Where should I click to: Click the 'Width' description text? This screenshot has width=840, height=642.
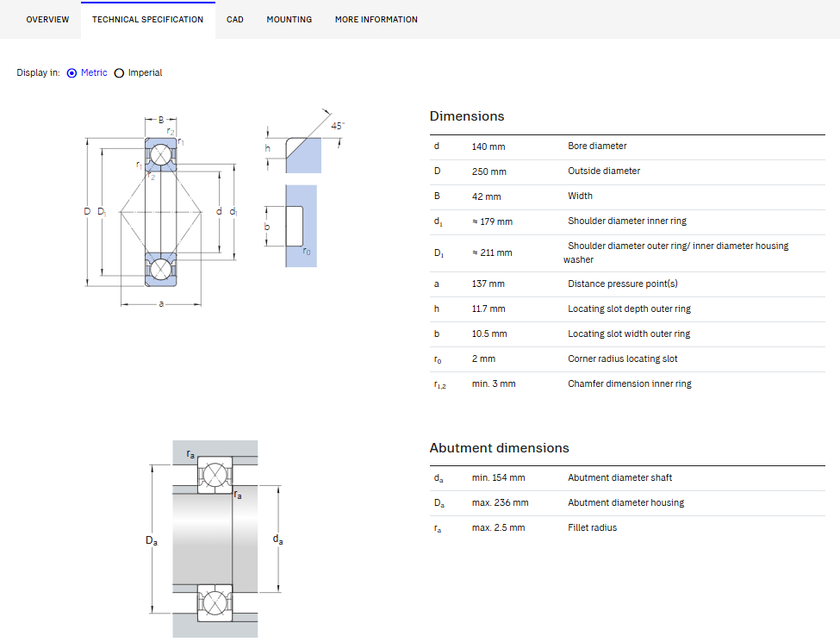click(x=580, y=196)
